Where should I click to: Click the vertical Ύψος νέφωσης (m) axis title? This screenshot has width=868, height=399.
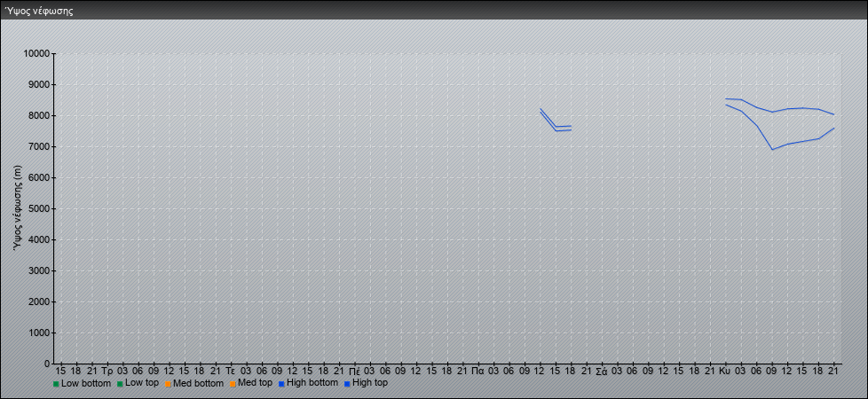pyautogui.click(x=17, y=207)
